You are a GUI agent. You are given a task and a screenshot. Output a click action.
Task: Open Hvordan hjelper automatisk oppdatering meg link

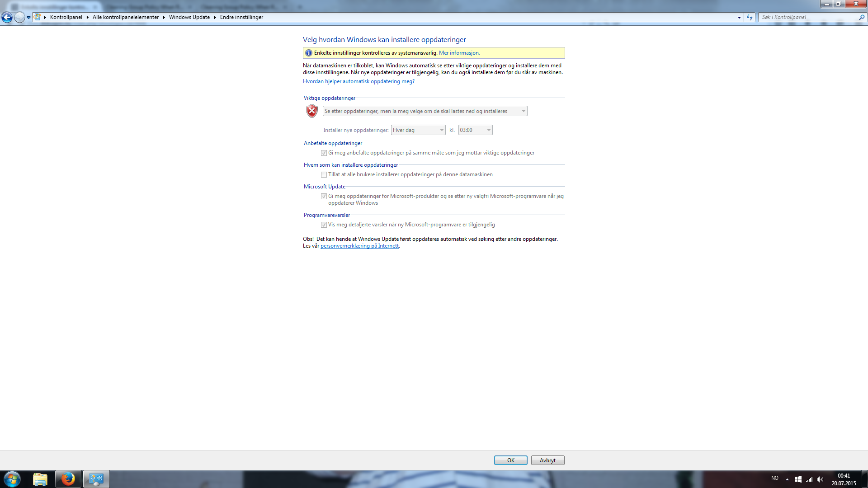tap(359, 81)
